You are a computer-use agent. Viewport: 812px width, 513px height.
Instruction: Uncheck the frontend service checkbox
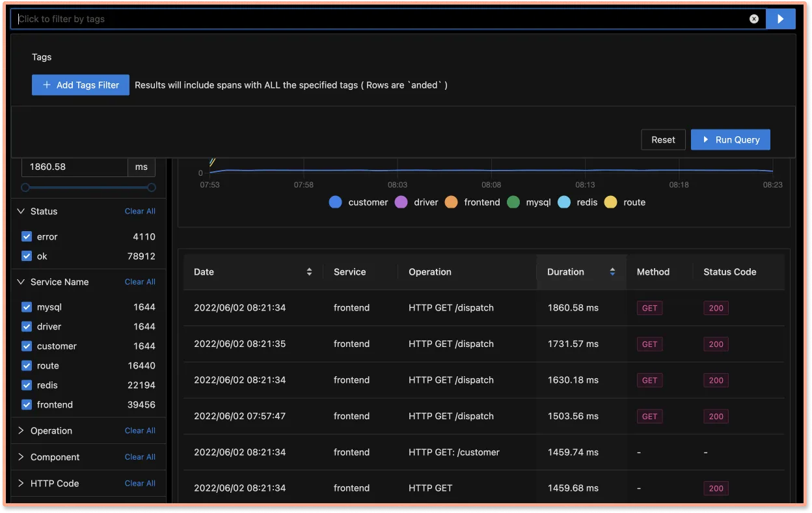point(27,404)
